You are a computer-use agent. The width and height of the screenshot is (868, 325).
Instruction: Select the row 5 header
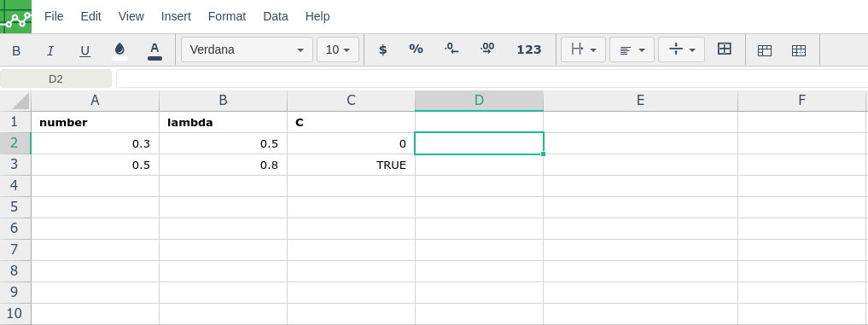point(15,207)
